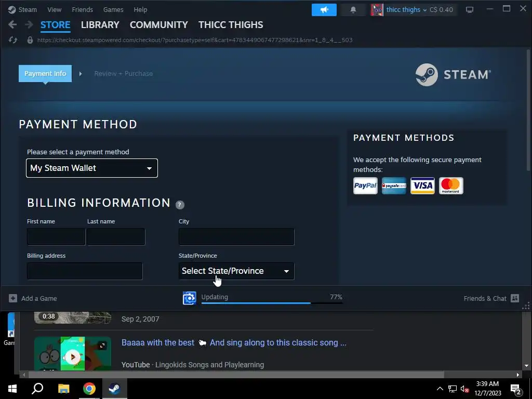Image resolution: width=532 pixels, height=399 pixels.
Task: Click the wallet balance C$ 0.40
Action: [x=441, y=10]
